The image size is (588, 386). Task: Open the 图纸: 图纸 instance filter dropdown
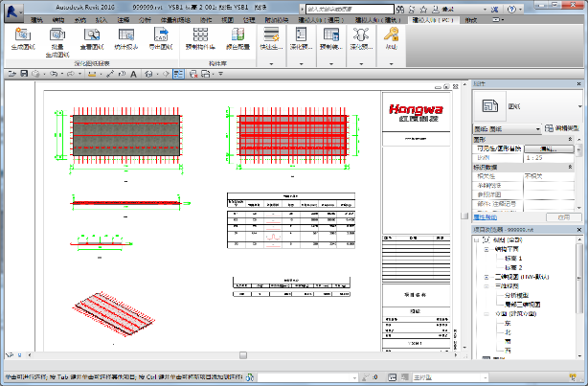coord(507,128)
